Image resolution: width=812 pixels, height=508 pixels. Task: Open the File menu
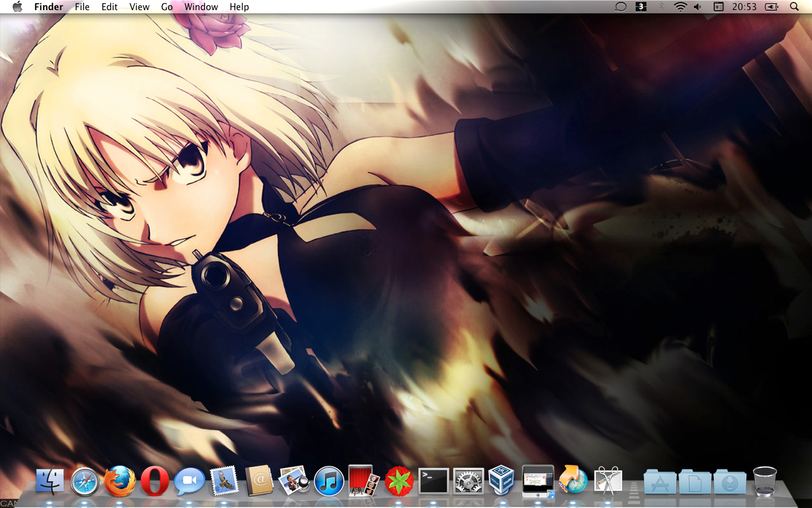[x=82, y=7]
